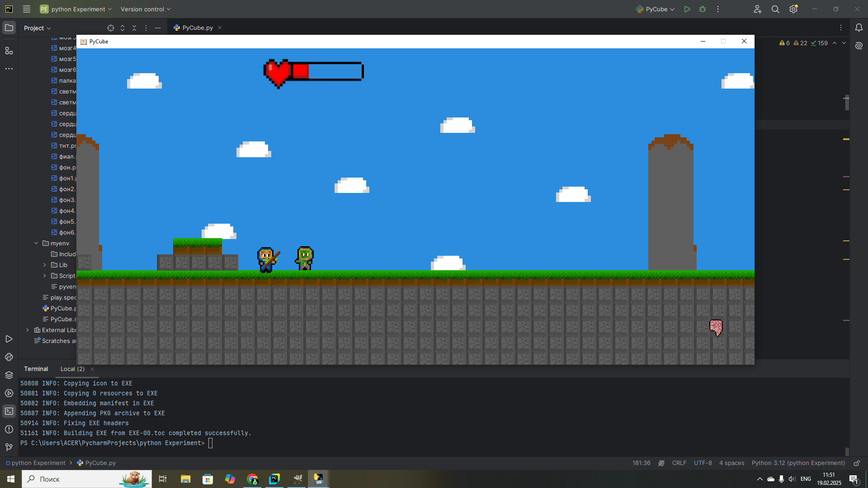Collapse the myenv folder
This screenshot has width=868, height=488.
click(x=36, y=243)
